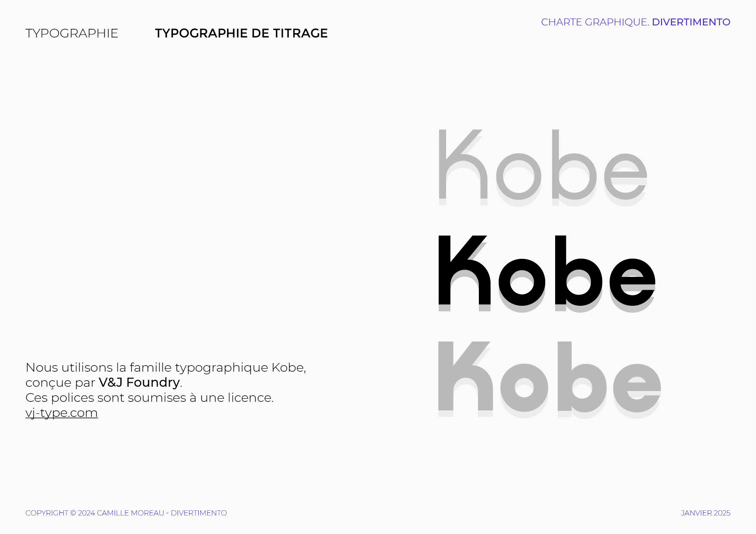Screen dimensions: 756x534
Task: Select the heaviest grey Kobe specimen
Action: click(x=550, y=379)
